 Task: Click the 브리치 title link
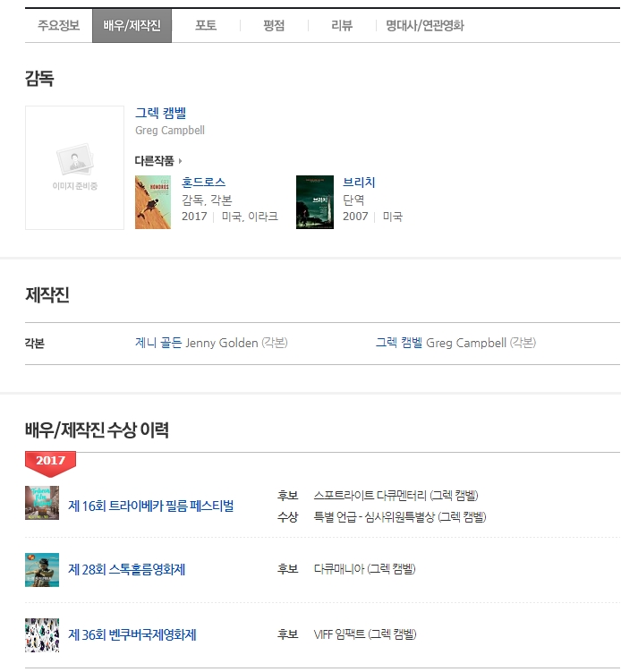coord(359,183)
